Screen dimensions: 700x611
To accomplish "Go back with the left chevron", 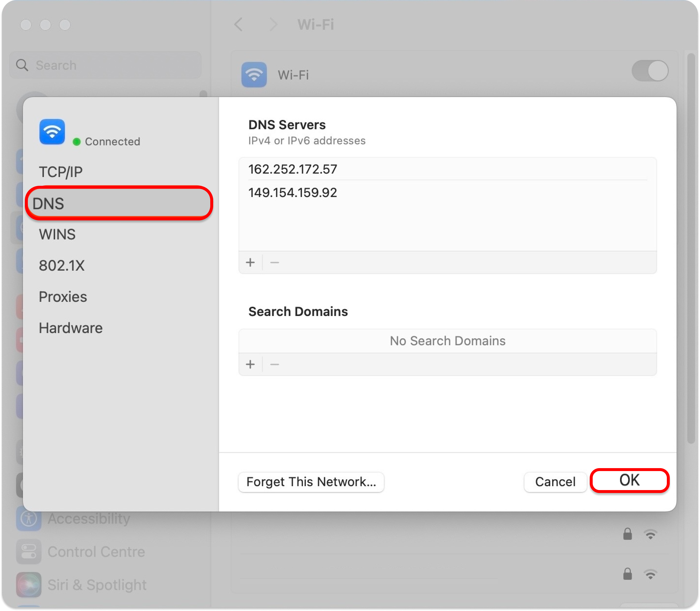I will coord(239,25).
